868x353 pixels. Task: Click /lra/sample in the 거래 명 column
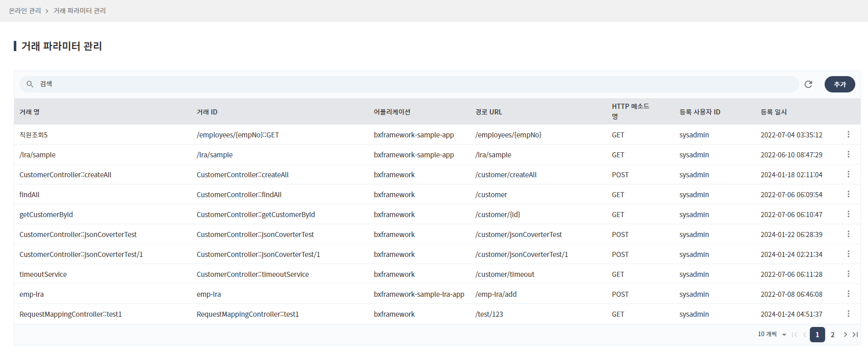[38, 155]
